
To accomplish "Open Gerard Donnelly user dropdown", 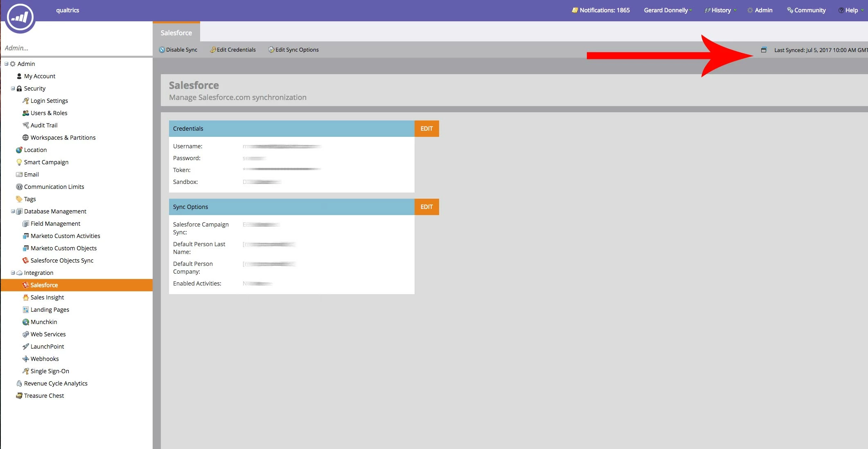I will pyautogui.click(x=667, y=10).
